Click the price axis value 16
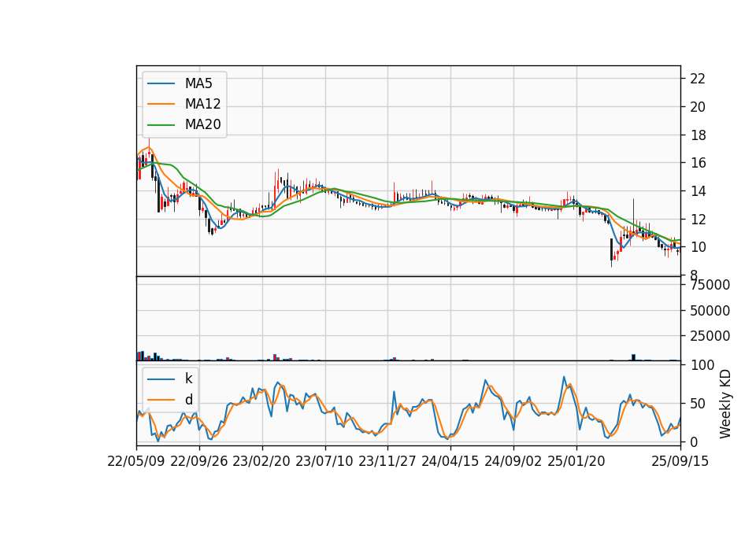Viewport: 756px width, 543px height. click(x=698, y=163)
